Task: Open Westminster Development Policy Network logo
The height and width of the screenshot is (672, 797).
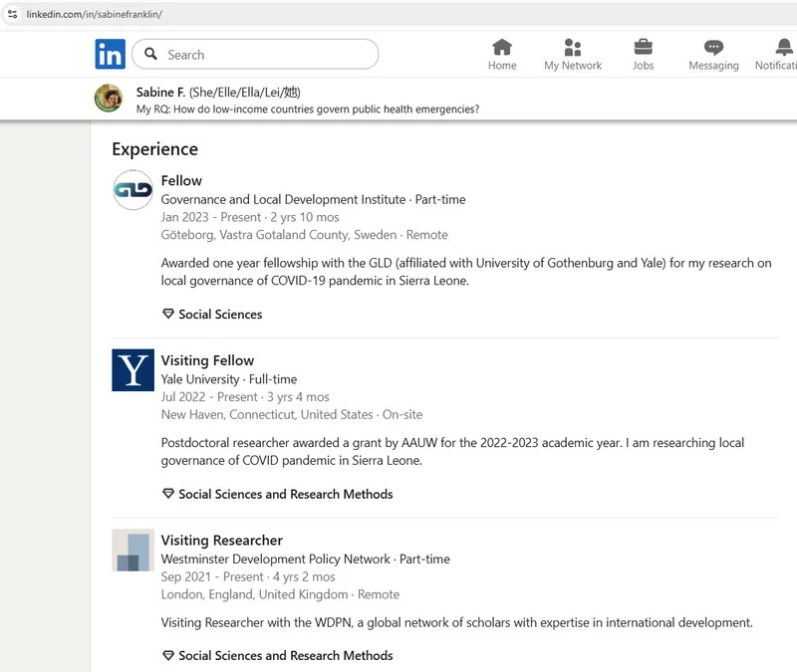Action: point(133,551)
